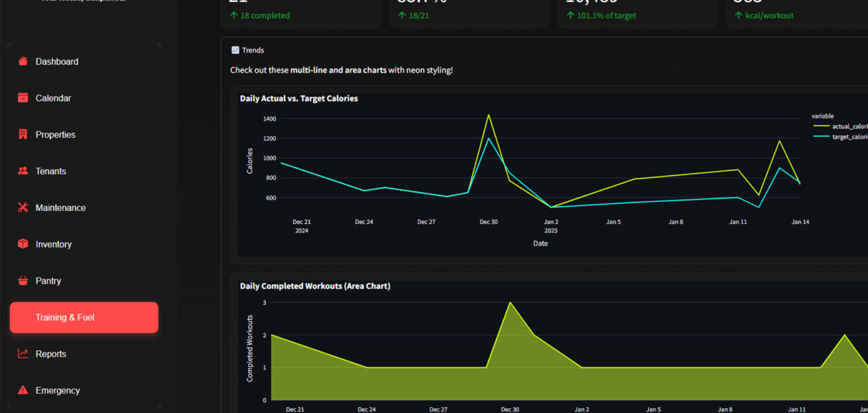
Task: Click the Reports chart icon
Action: [23, 354]
